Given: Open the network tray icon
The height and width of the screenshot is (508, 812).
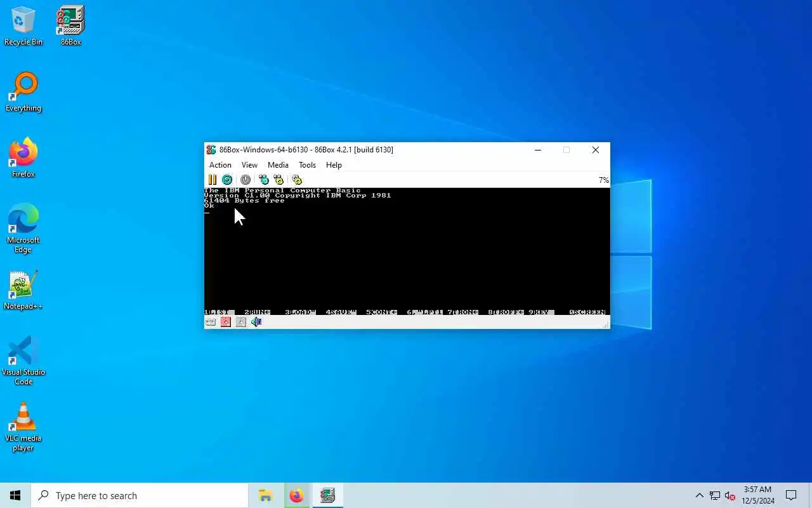Looking at the screenshot, I should (715, 495).
